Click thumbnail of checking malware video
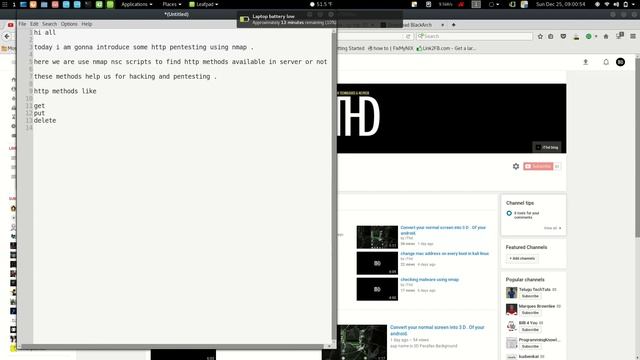This screenshot has height=360, width=640. click(x=377, y=289)
